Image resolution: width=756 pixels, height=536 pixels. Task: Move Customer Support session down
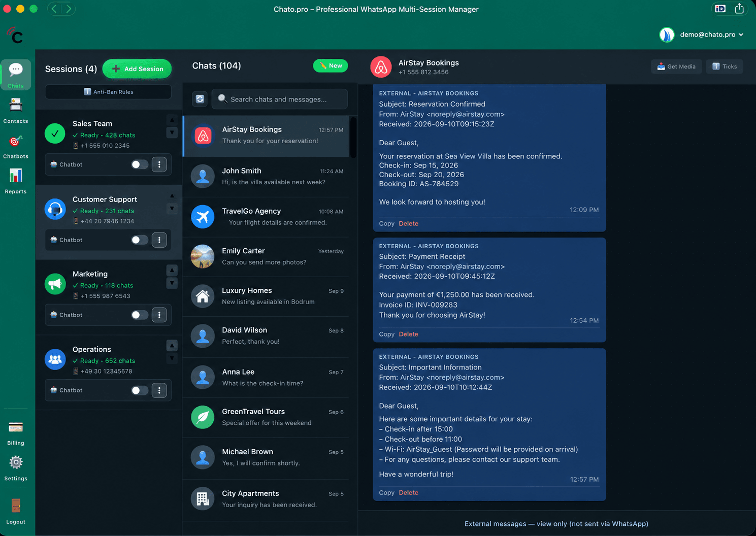[172, 209]
